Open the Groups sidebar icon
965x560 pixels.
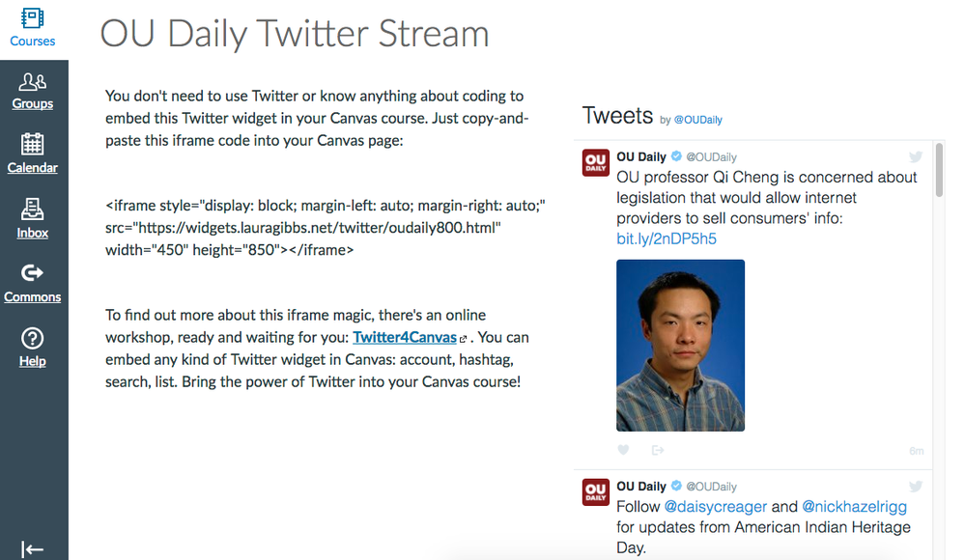(x=33, y=90)
